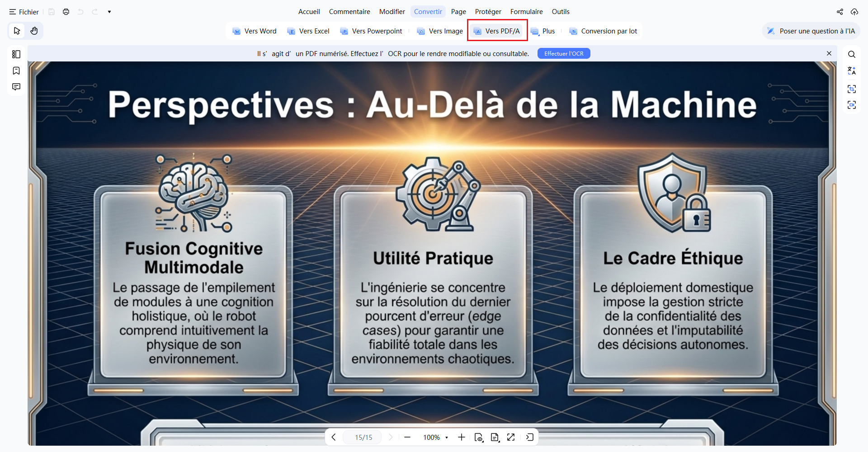
Task: Select the hand pan tool
Action: click(34, 31)
